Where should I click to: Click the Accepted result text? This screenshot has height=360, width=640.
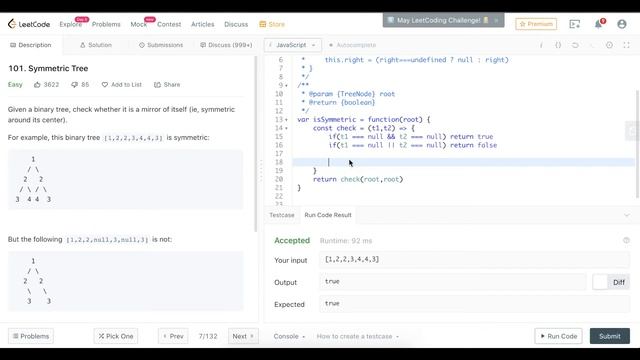[292, 240]
